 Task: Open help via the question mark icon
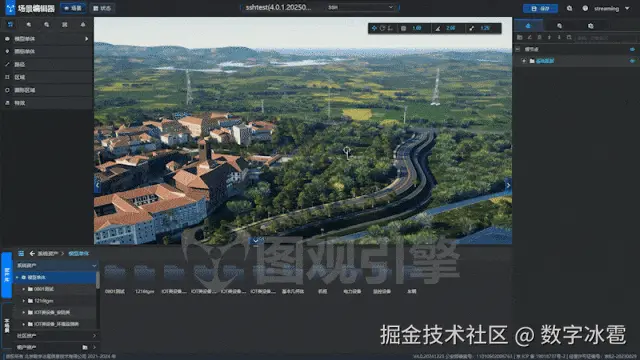(x=585, y=8)
